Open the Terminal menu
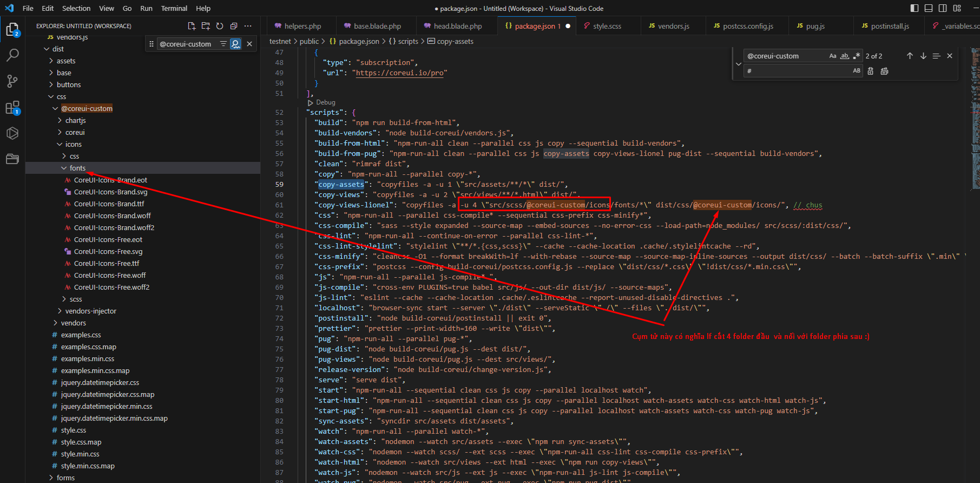 click(x=174, y=8)
